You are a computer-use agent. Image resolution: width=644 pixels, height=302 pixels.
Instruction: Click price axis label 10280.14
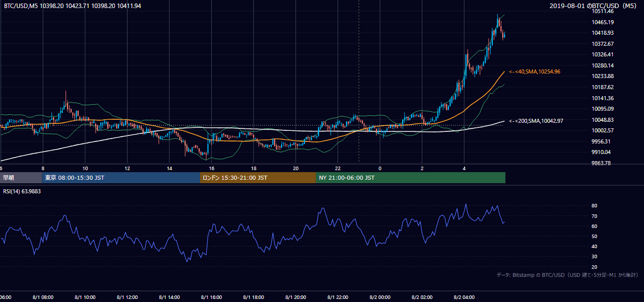click(602, 65)
